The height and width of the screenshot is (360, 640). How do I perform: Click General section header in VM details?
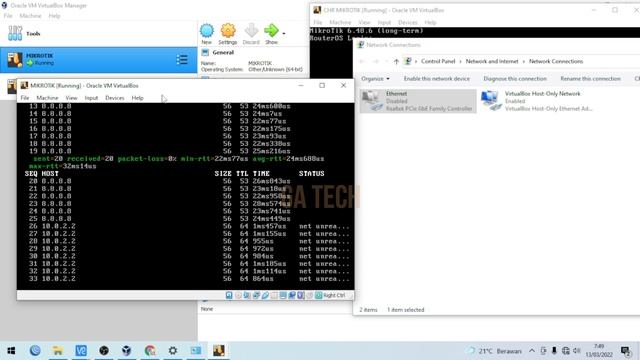tap(223, 53)
